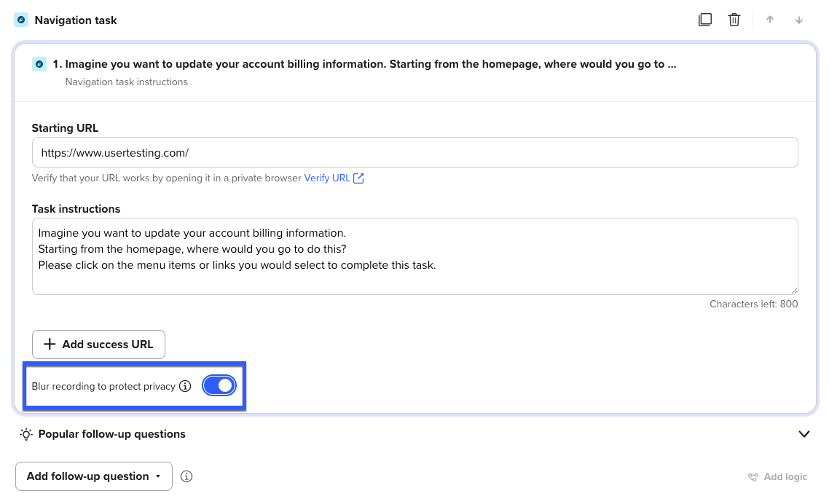Screen dimensions: 829x504
Task: Move task up with arrow icon
Action: (x=770, y=20)
